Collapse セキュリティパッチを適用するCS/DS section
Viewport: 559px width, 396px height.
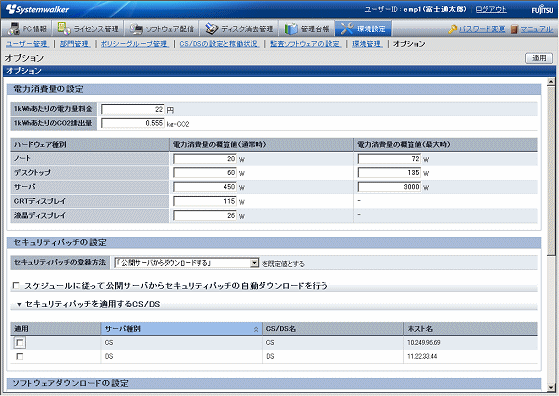[19, 304]
